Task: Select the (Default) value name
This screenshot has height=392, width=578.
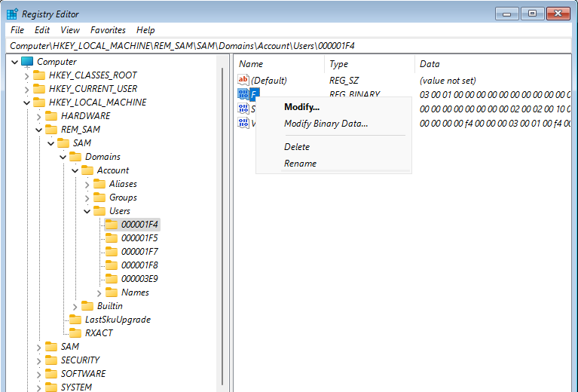Action: (269, 81)
